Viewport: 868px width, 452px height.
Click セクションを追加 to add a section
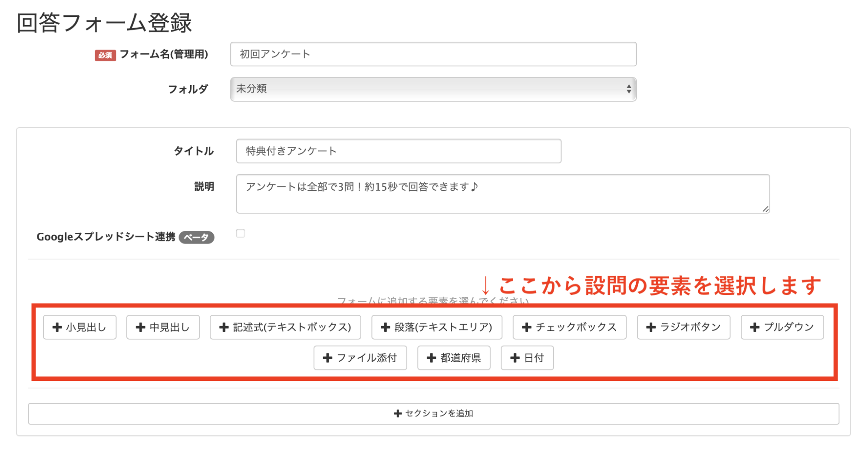[x=433, y=413]
